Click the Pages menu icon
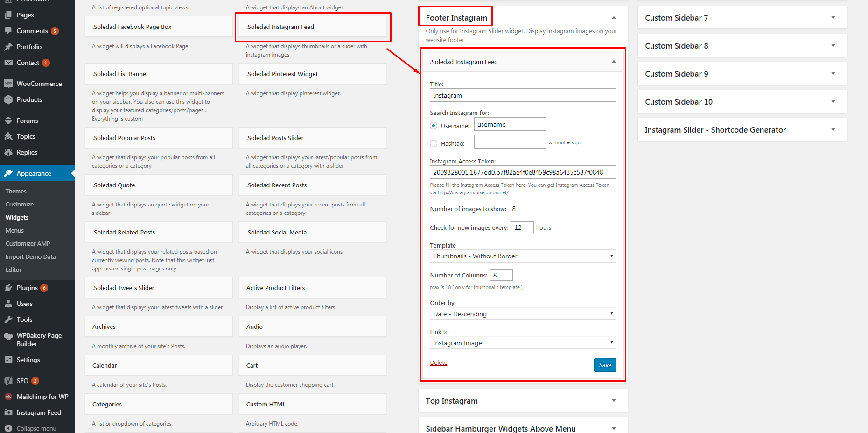Viewport: 868px width, 433px height. 8,15
